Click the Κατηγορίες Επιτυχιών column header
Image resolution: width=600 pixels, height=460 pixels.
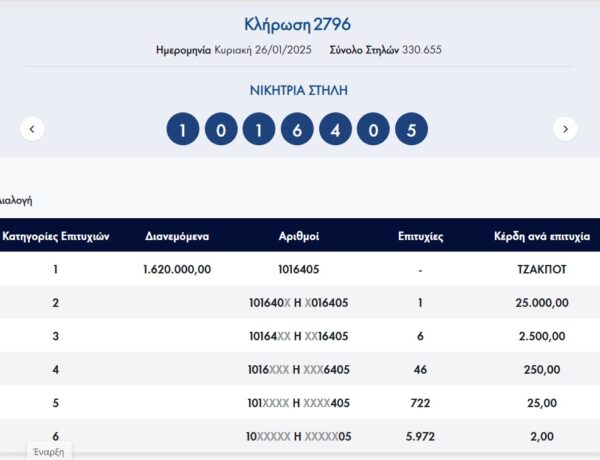pos(56,237)
